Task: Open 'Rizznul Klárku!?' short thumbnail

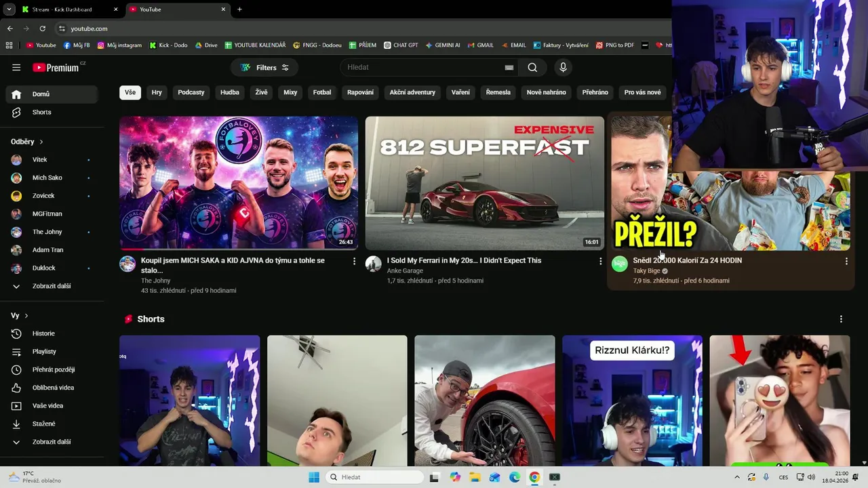Action: [x=632, y=401]
